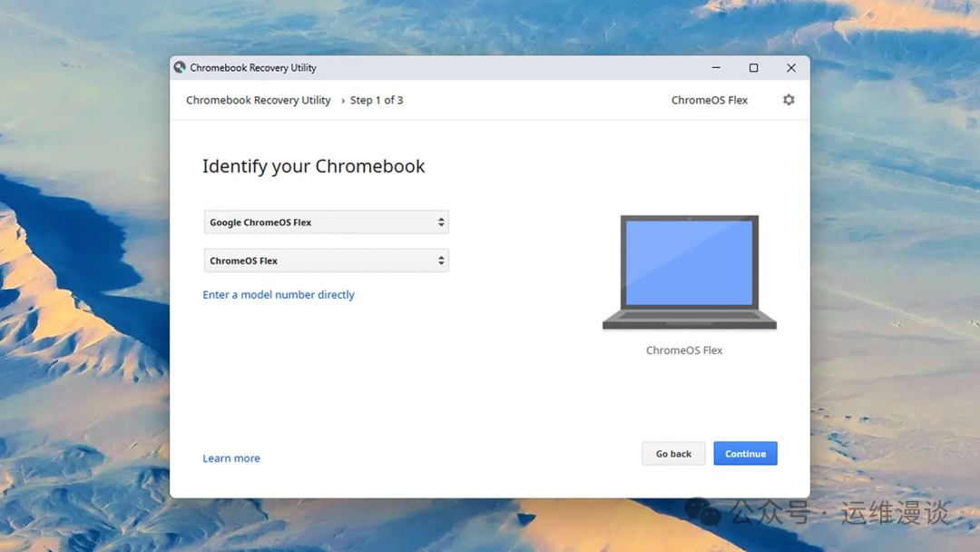980x552 pixels.
Task: Select the ChromeOS Flex laptop illustration
Action: click(x=689, y=271)
